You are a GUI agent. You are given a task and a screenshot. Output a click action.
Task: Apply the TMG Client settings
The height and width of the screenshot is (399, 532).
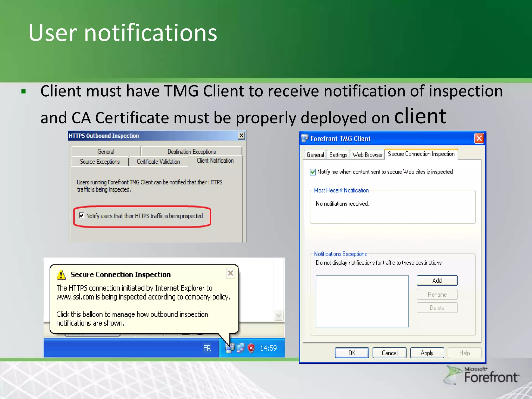pos(427,353)
